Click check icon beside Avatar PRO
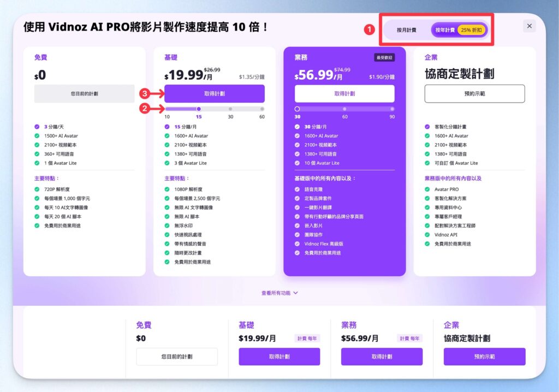 tap(427, 189)
